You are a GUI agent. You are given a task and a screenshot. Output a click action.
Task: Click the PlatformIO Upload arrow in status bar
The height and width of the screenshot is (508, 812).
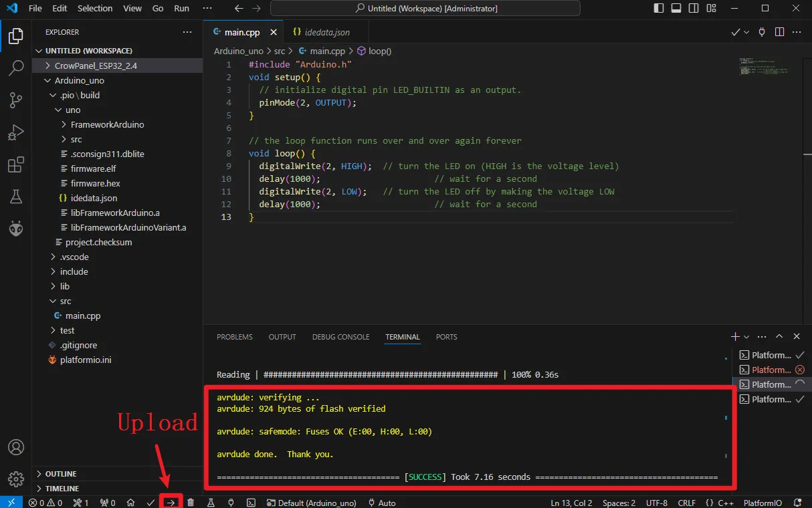coord(171,503)
